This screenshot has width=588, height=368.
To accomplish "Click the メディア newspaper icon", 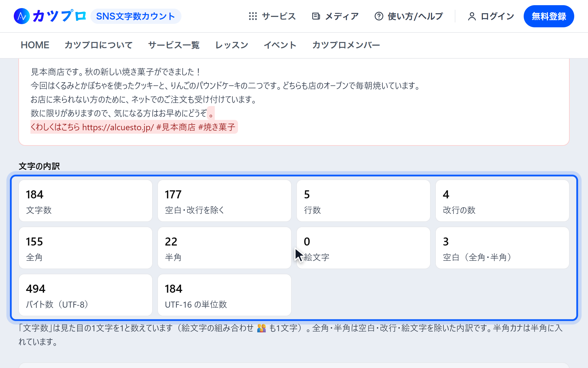I will (x=316, y=16).
